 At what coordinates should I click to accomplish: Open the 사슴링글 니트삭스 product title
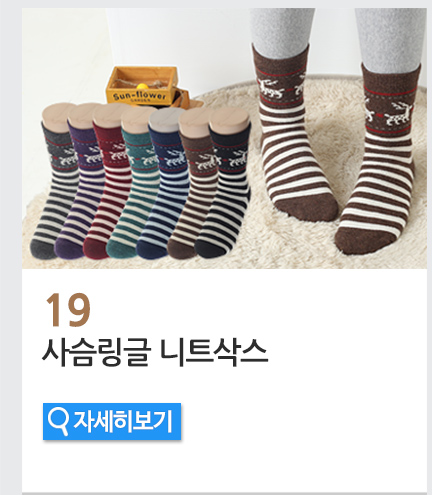click(x=155, y=353)
